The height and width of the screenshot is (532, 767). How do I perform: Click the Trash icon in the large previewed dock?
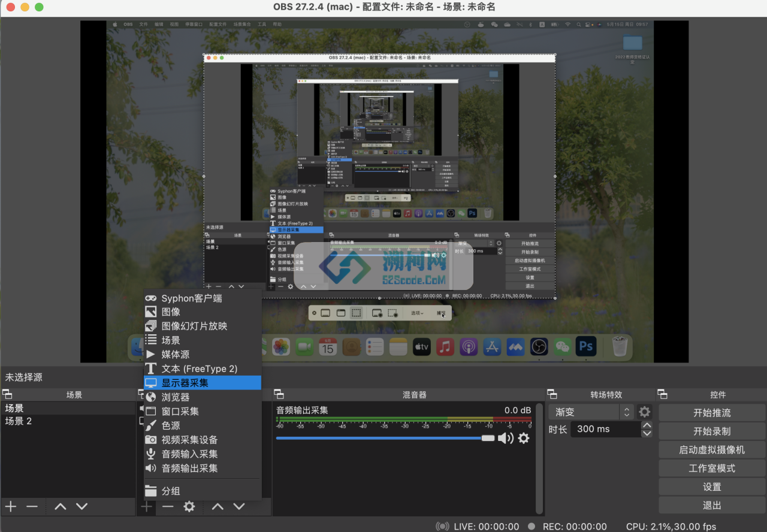(x=620, y=346)
